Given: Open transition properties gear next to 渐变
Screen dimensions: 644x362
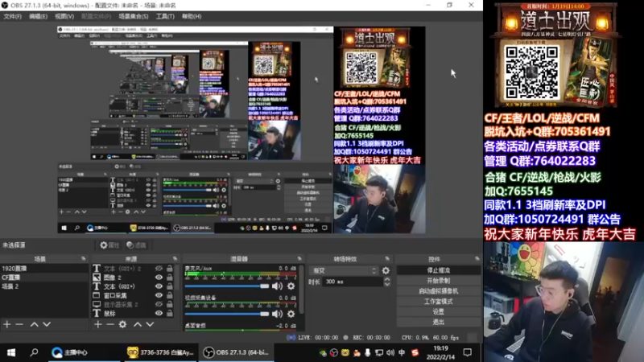Looking at the screenshot, I should tap(386, 271).
